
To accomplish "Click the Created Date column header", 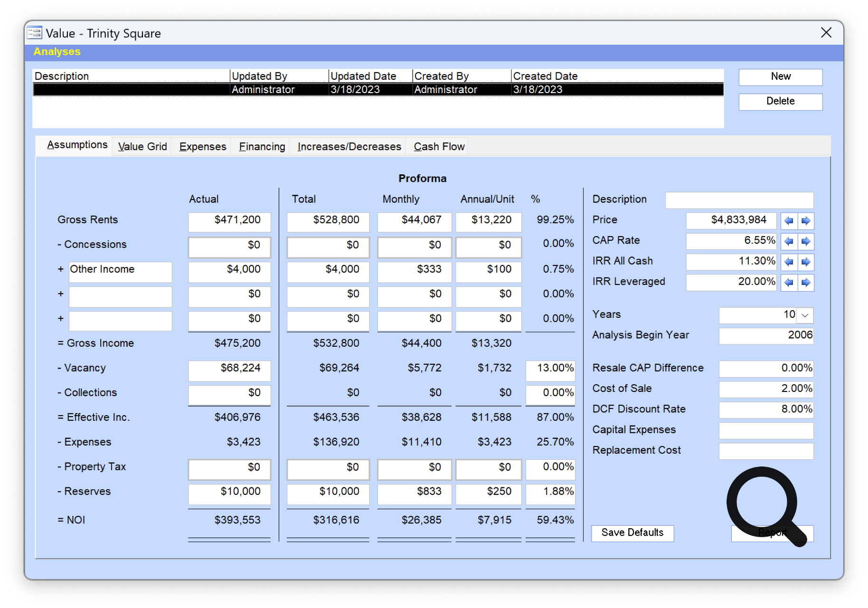I will [617, 76].
